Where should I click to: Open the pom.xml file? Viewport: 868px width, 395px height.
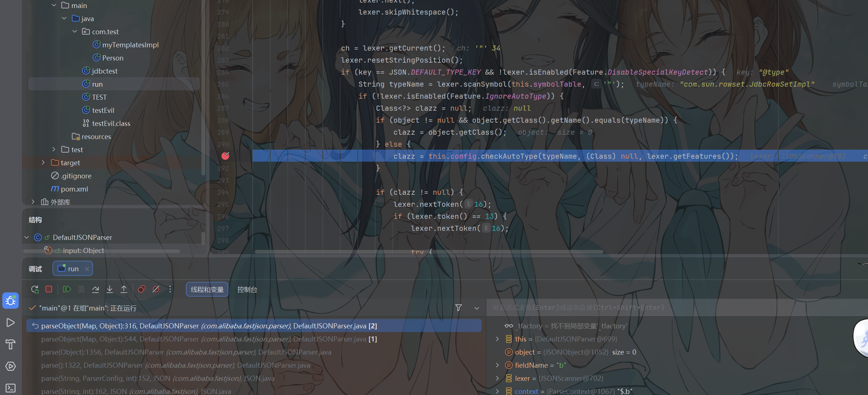[74, 189]
